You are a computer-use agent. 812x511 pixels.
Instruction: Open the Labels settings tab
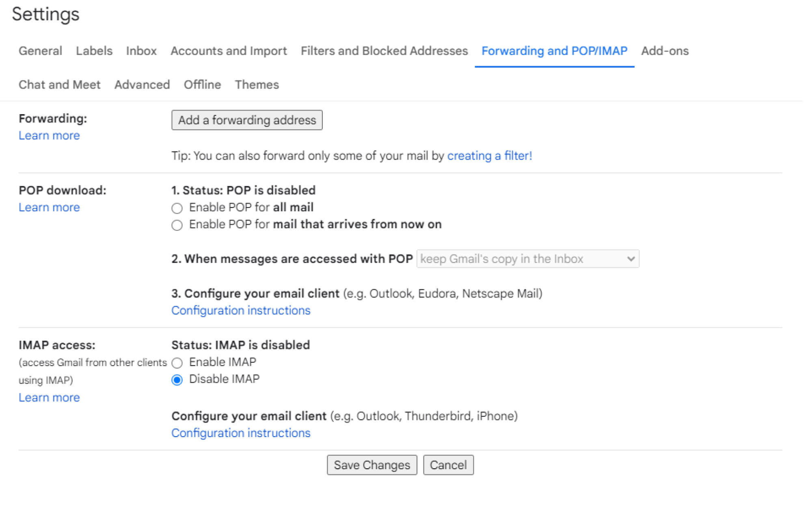click(x=94, y=51)
